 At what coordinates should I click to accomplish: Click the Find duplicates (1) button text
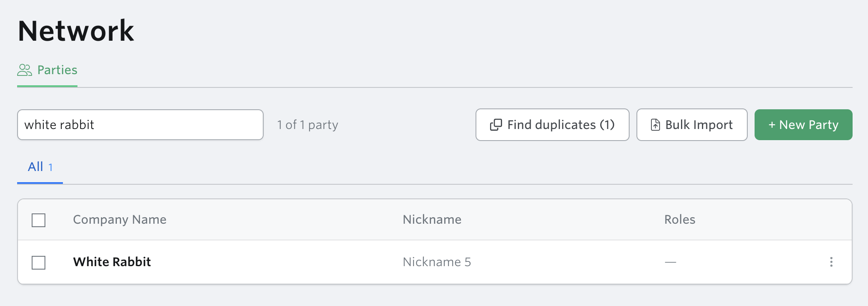point(561,125)
